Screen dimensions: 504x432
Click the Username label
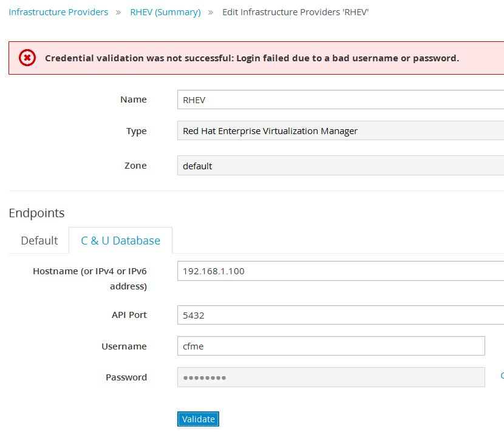[124, 346]
